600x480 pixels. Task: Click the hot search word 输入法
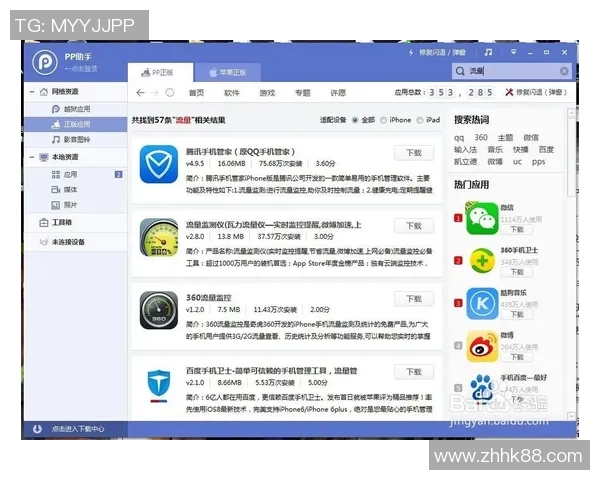click(x=465, y=150)
